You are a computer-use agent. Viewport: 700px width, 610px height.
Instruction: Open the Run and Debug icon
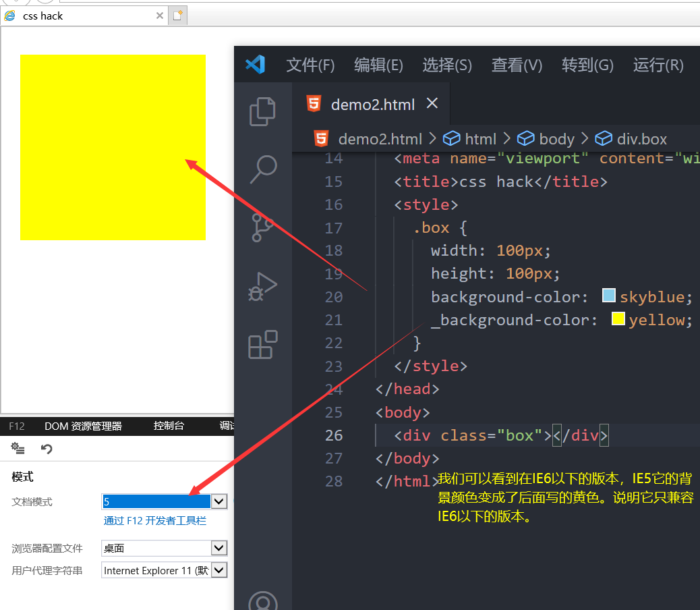pos(262,287)
